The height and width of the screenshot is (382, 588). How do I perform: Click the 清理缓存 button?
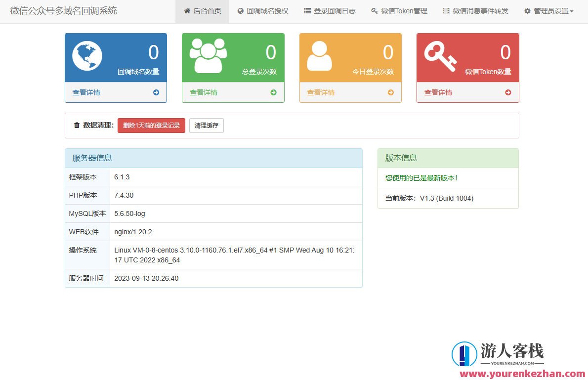(x=206, y=126)
